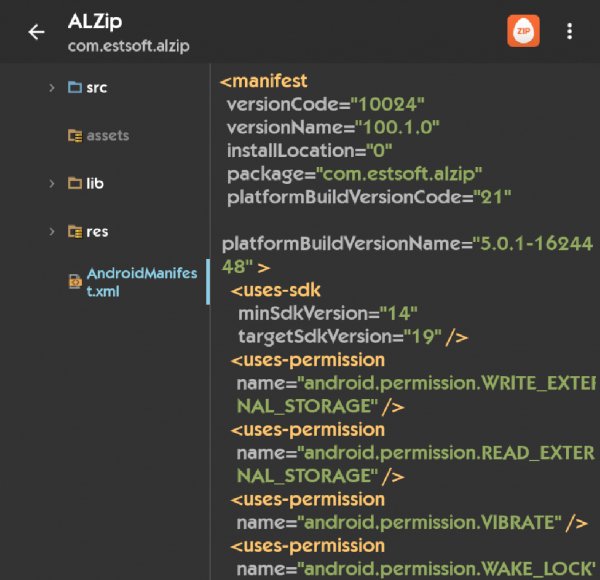Click the targetSdkVersion="19" line
Viewport: 600px width, 580px height.
[353, 337]
